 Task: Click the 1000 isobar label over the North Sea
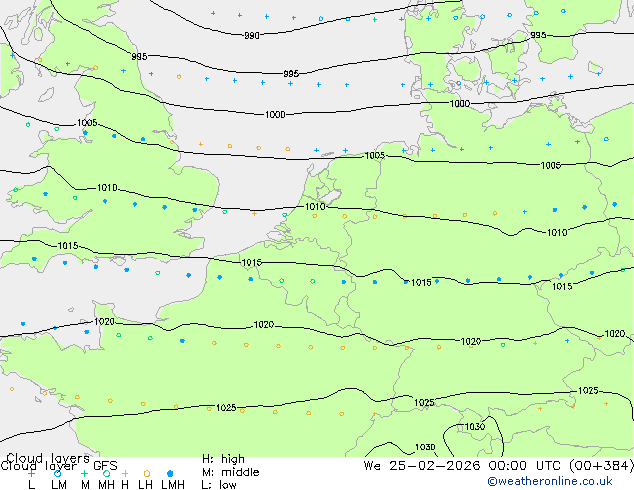click(275, 115)
